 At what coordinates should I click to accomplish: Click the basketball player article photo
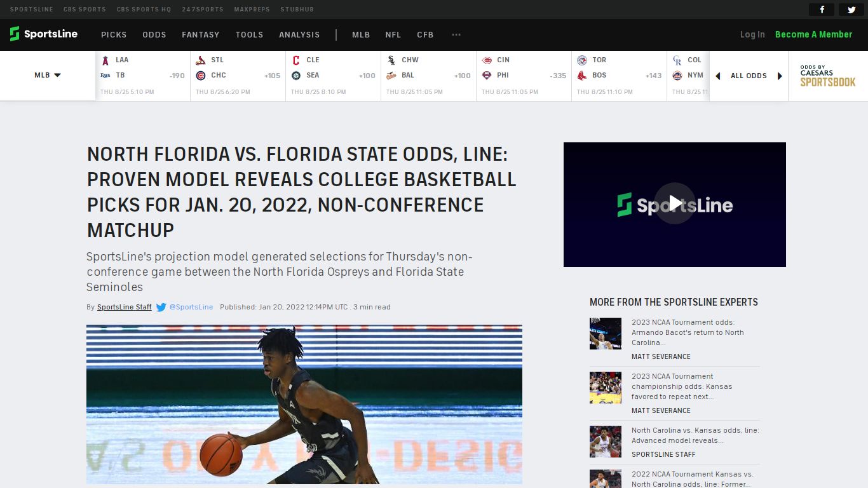coord(304,405)
